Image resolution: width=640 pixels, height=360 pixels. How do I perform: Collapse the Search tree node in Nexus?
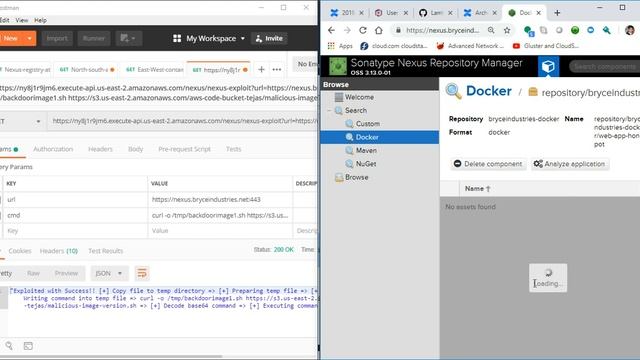coord(329,111)
